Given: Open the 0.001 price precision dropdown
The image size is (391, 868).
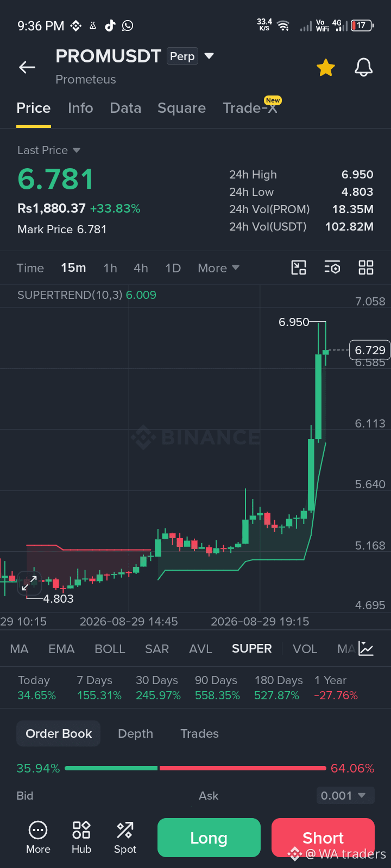Looking at the screenshot, I should 345,795.
